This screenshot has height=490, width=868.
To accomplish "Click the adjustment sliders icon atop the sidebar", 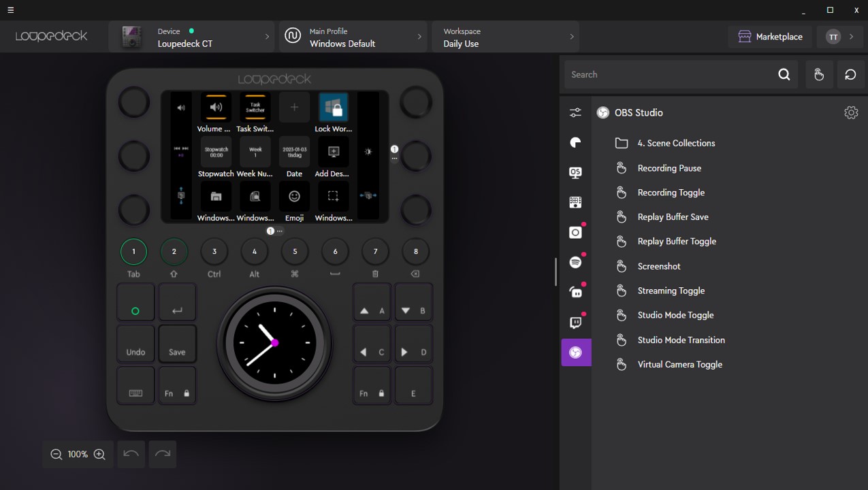I will click(576, 112).
